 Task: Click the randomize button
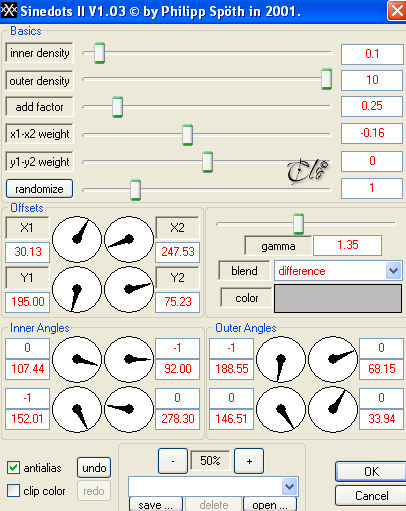click(39, 189)
